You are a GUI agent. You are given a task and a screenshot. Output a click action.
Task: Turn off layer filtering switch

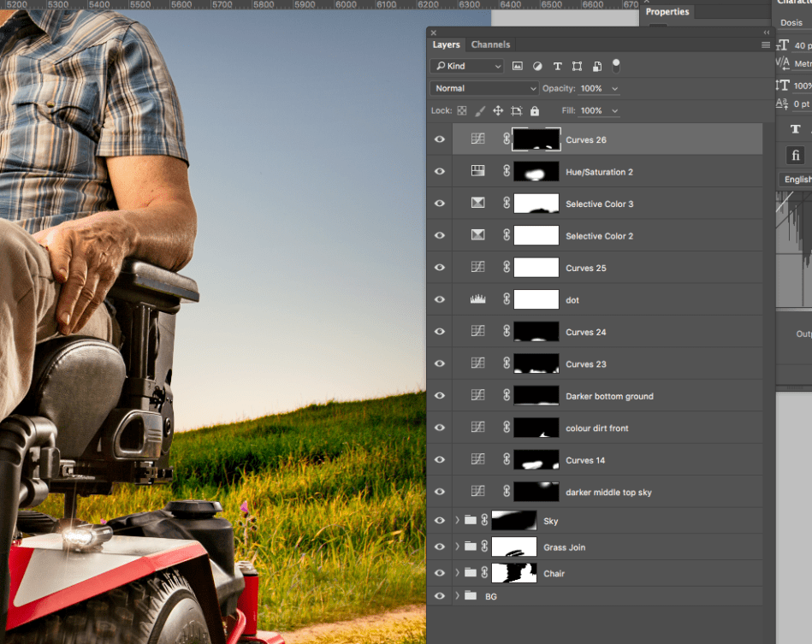tap(616, 65)
